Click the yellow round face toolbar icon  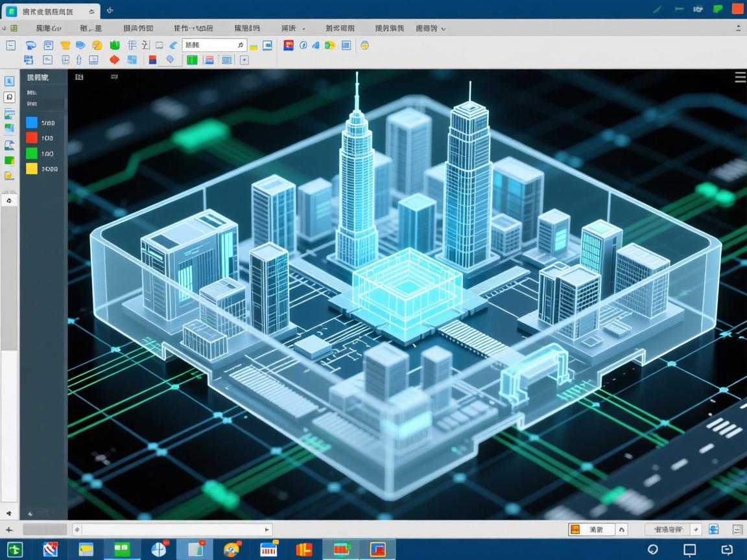coord(364,45)
